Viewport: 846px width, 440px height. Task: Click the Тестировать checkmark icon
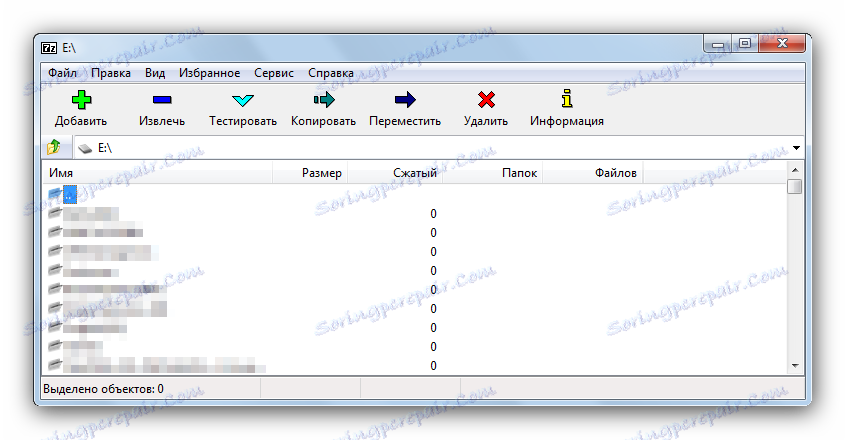(243, 100)
